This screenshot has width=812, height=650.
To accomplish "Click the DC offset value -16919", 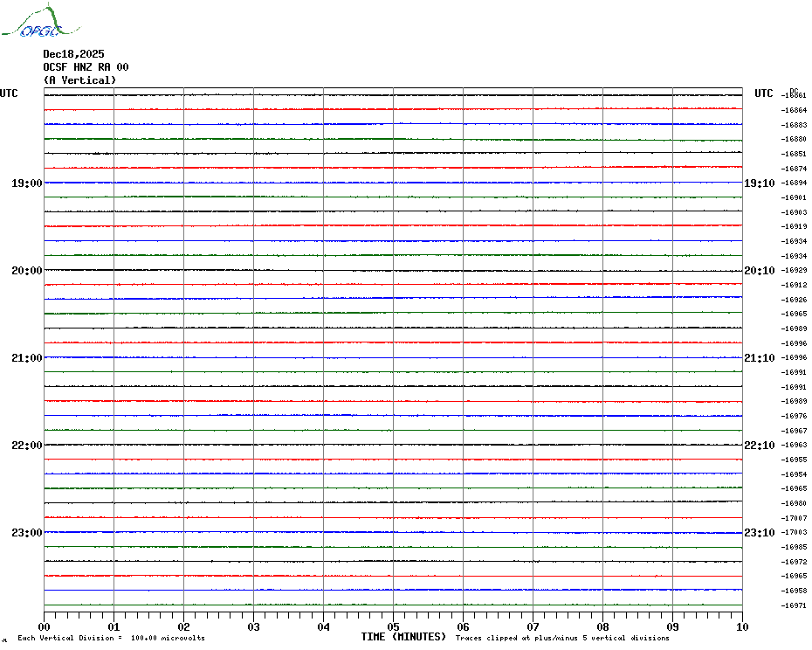I will pos(794,226).
